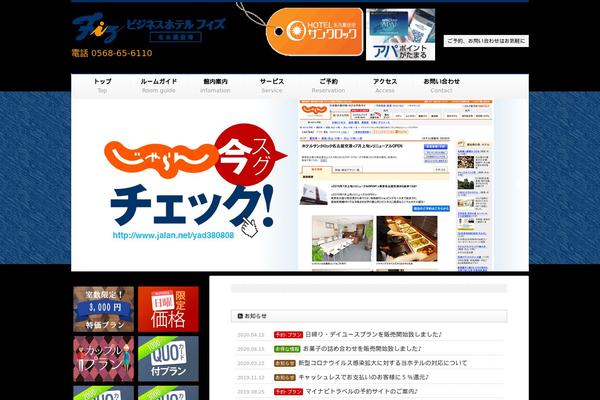Open news マイナビトラベルの予約サイトのご案内
The image size is (600, 400).
[362, 392]
